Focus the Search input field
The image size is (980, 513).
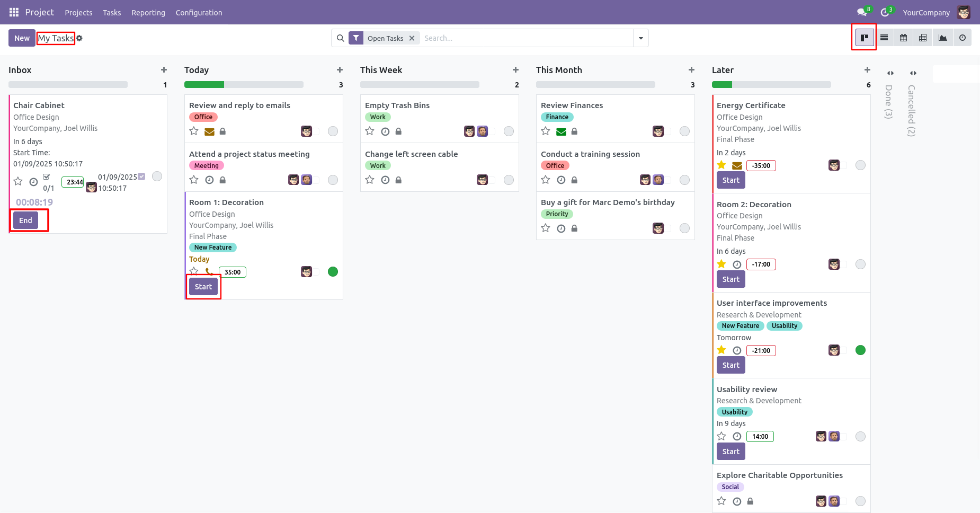tap(527, 38)
